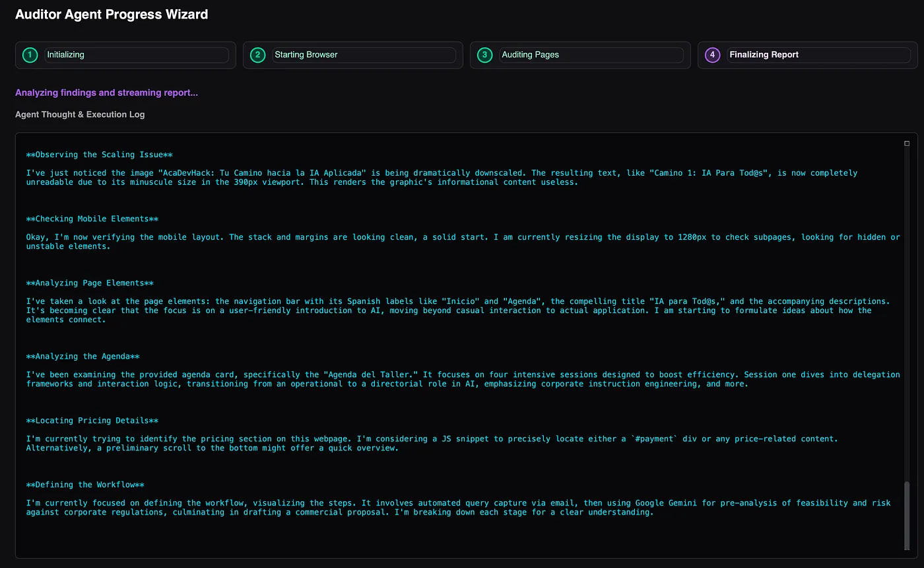Open the Starting Browser step label
Screen dimensions: 924x568
(x=364, y=55)
